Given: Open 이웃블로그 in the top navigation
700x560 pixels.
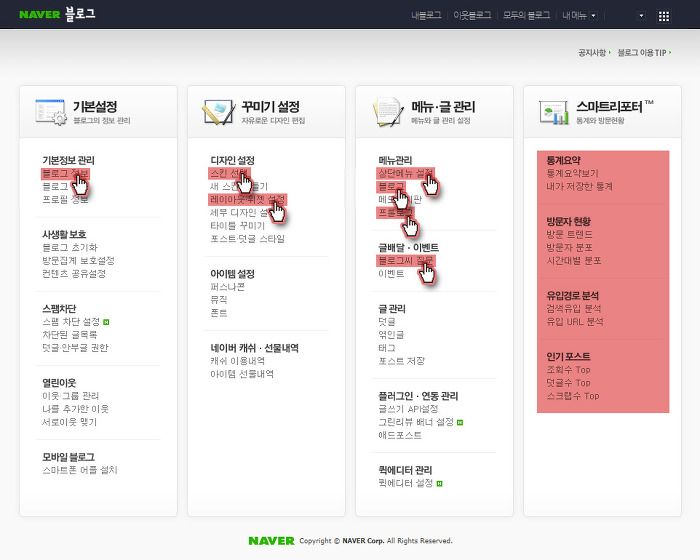Looking at the screenshot, I should (x=472, y=15).
